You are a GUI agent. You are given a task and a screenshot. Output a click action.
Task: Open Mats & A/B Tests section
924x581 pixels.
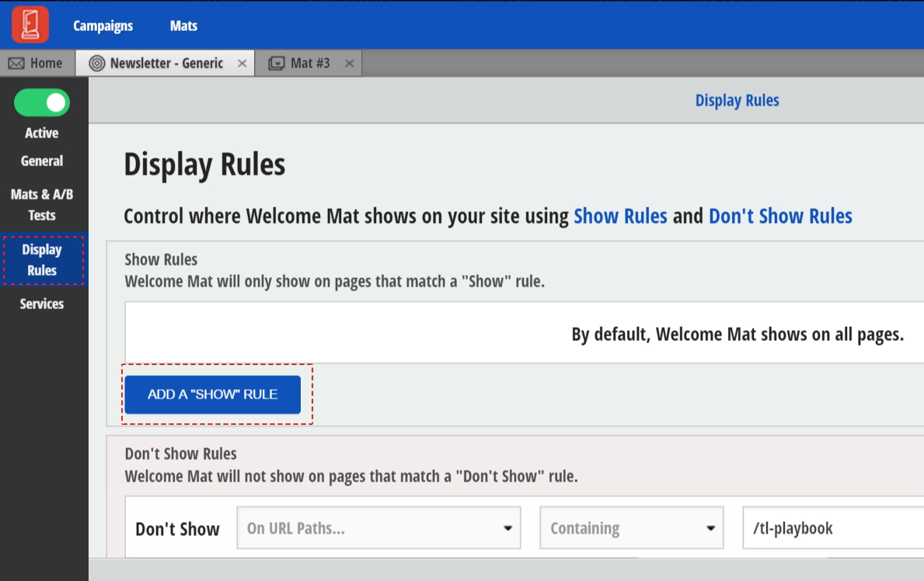point(41,204)
